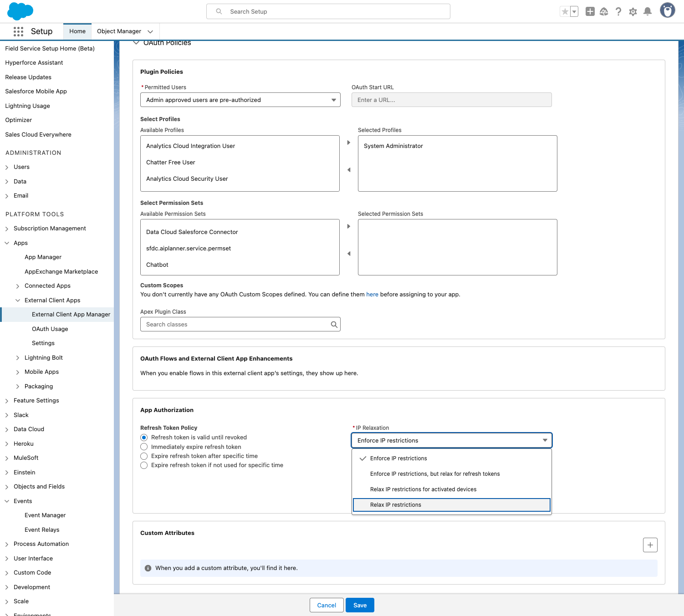Follow the 'here' custom scopes link
The image size is (684, 616).
point(372,295)
